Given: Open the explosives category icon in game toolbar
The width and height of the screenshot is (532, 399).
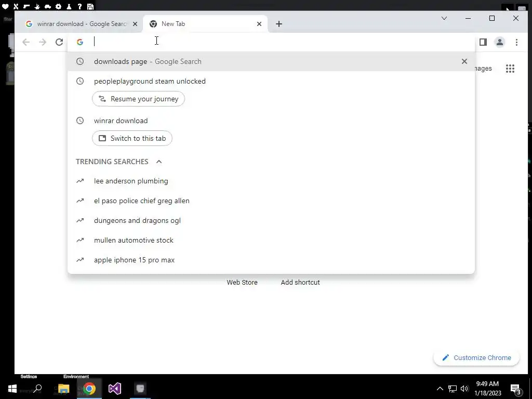Looking at the screenshot, I should (x=37, y=6).
